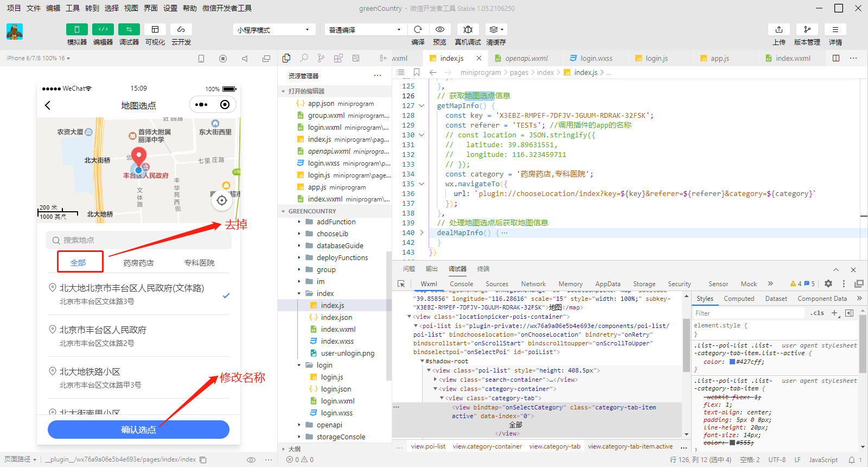Screen dimensions: 868x467
Task: Open DevTools settings gear
Action: click(x=828, y=283)
